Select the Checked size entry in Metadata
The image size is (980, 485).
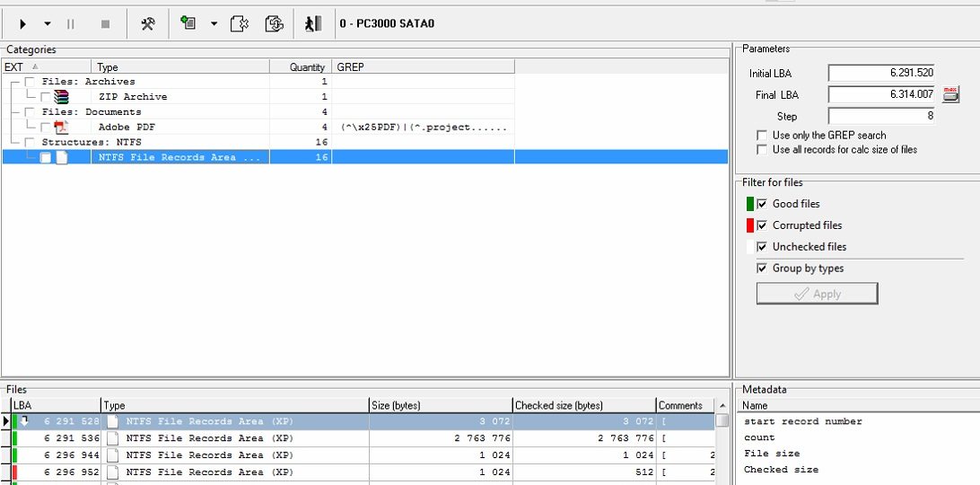tap(782, 470)
